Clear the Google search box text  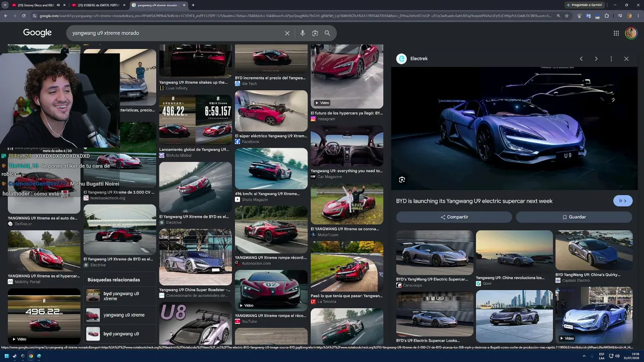pos(287,33)
